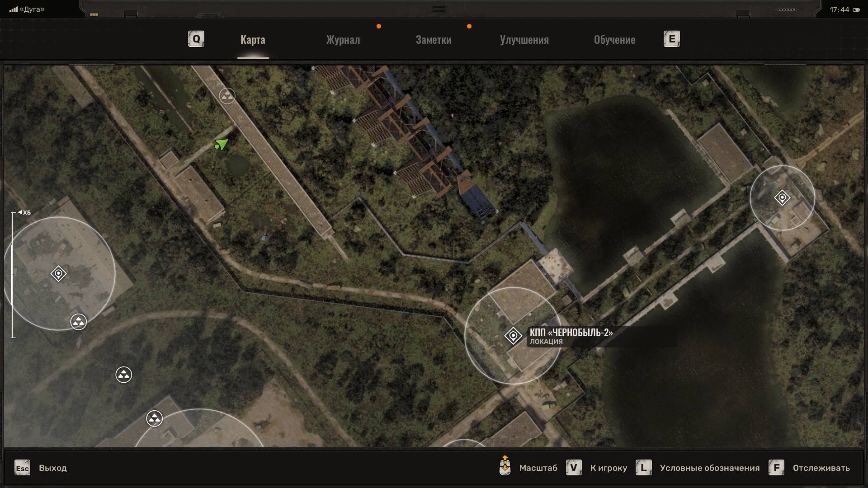Switch to the Журнал tab

pos(343,40)
